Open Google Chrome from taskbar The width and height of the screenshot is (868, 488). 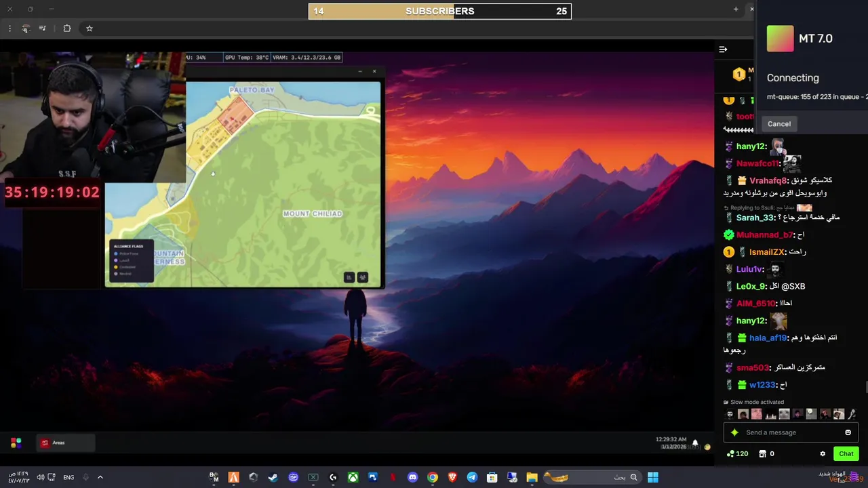pos(432,477)
